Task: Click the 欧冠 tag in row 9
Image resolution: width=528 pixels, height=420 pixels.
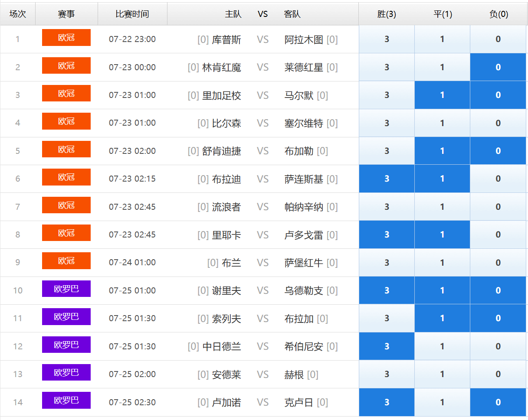Action: pyautogui.click(x=66, y=260)
